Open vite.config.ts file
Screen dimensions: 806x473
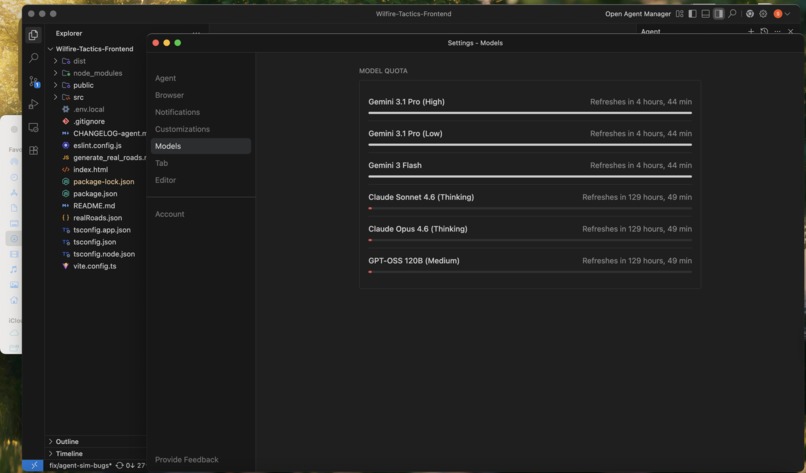95,266
